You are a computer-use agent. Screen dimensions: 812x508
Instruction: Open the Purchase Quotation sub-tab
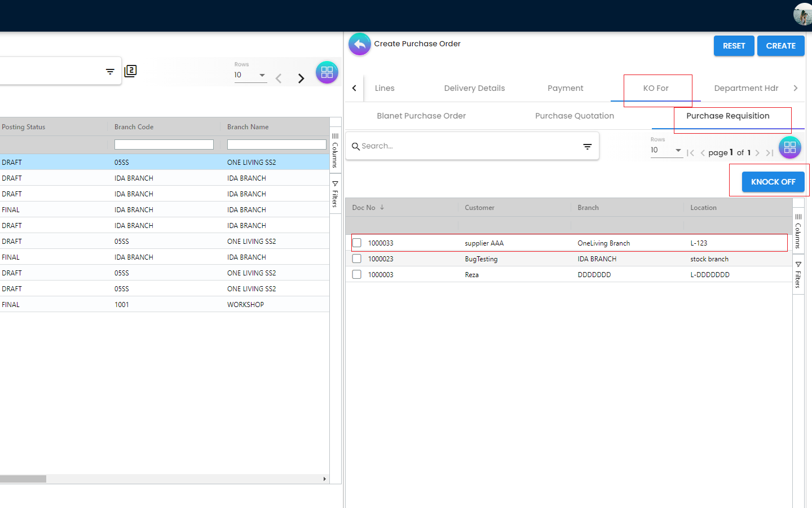pyautogui.click(x=574, y=116)
